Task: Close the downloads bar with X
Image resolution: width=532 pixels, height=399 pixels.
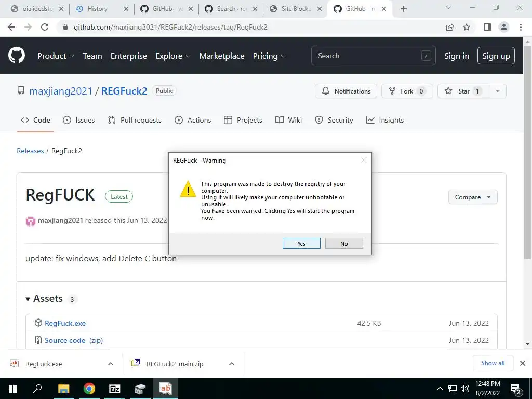Action: point(523,363)
